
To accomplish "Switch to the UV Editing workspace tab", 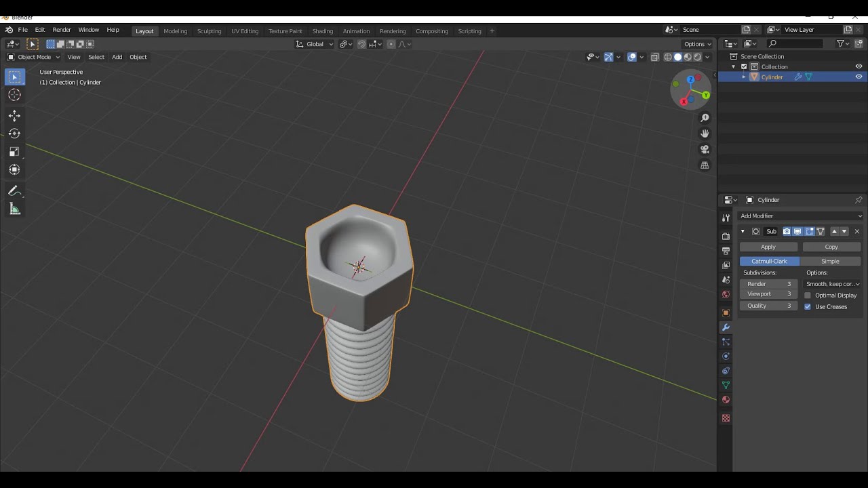I will point(245,31).
